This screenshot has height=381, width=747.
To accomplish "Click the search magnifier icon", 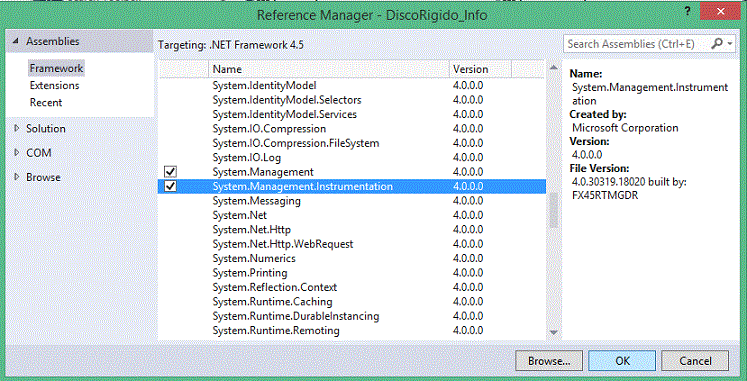I will click(x=717, y=44).
